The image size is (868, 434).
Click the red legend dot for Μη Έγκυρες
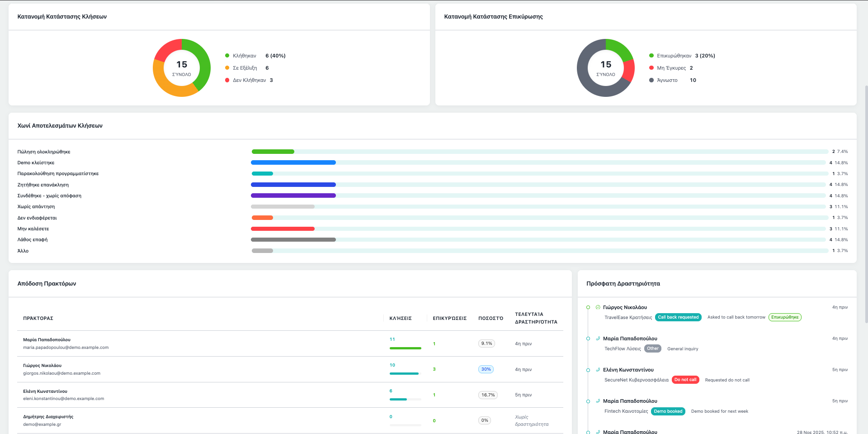pyautogui.click(x=651, y=68)
